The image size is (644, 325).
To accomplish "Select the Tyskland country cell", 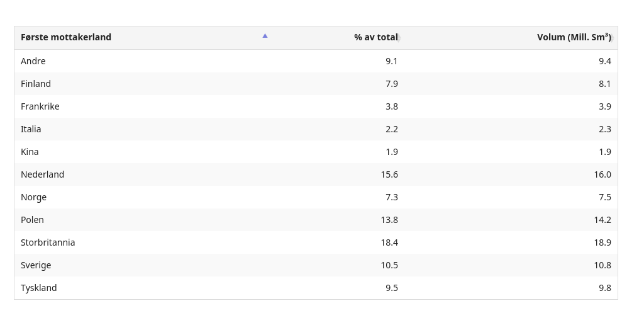I will (x=39, y=288).
